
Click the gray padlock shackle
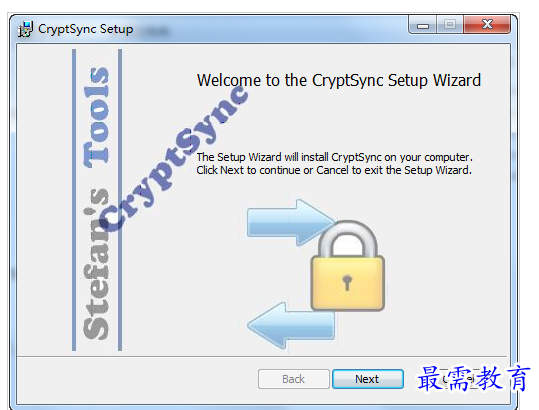click(348, 239)
